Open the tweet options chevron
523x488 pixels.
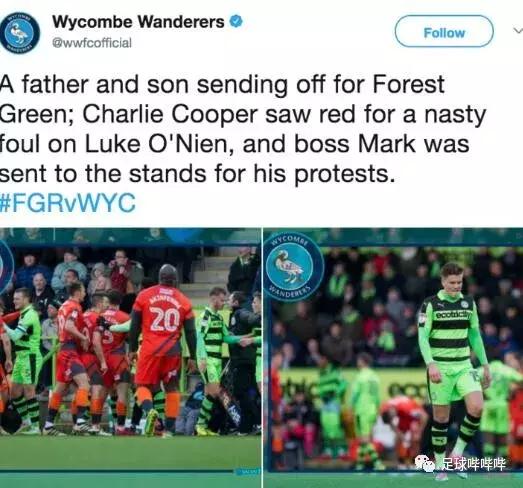click(518, 31)
